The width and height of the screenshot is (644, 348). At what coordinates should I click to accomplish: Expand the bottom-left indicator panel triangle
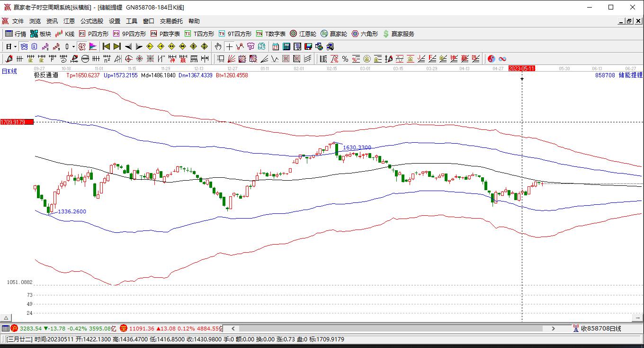pyautogui.click(x=6, y=318)
